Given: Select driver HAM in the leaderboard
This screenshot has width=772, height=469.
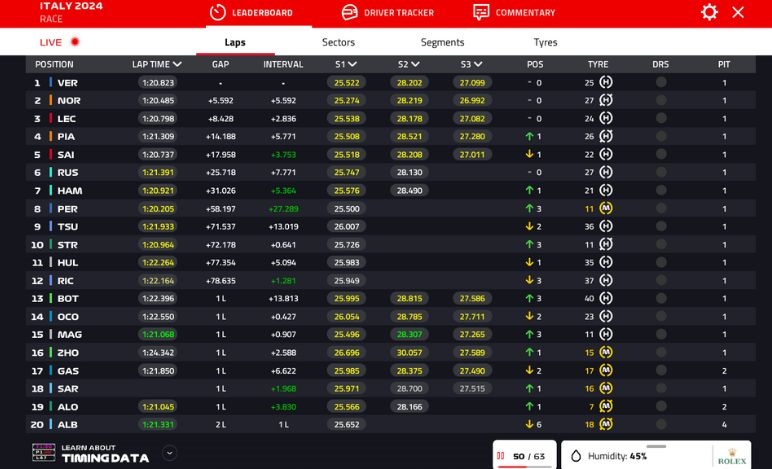Looking at the screenshot, I should coord(68,191).
